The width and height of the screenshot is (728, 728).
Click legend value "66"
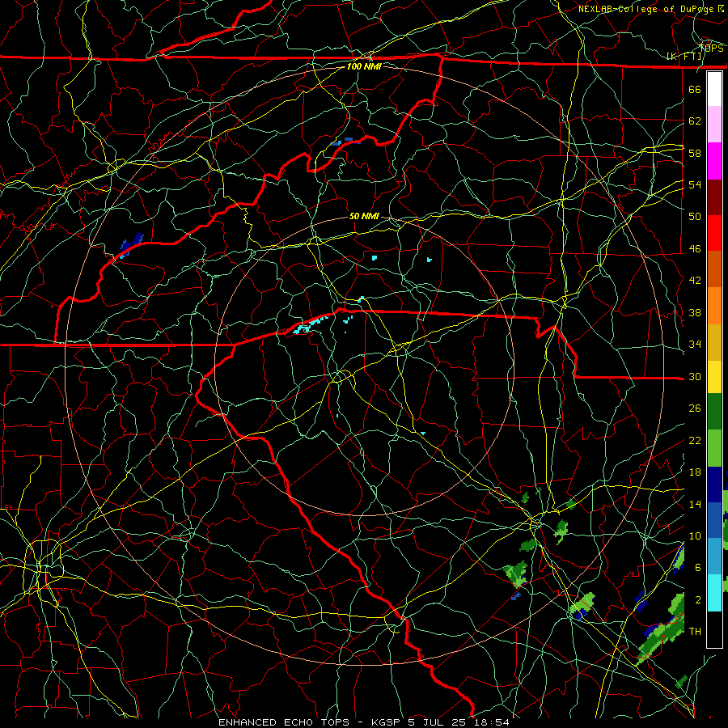695,89
